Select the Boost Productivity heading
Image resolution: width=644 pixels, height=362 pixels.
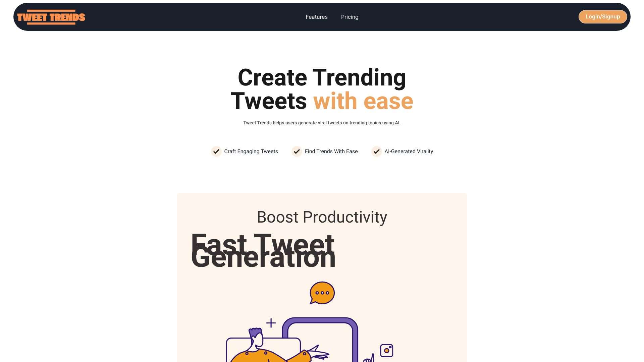(x=322, y=217)
